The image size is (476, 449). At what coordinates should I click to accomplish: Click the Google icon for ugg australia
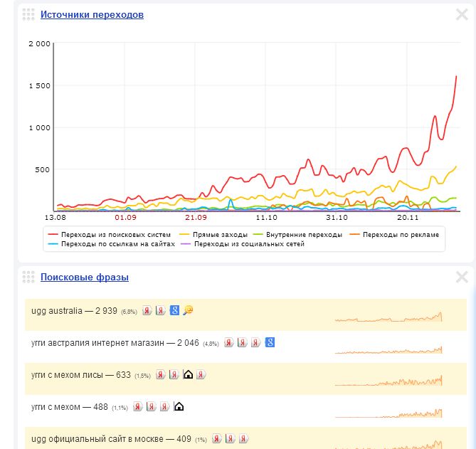pyautogui.click(x=174, y=310)
